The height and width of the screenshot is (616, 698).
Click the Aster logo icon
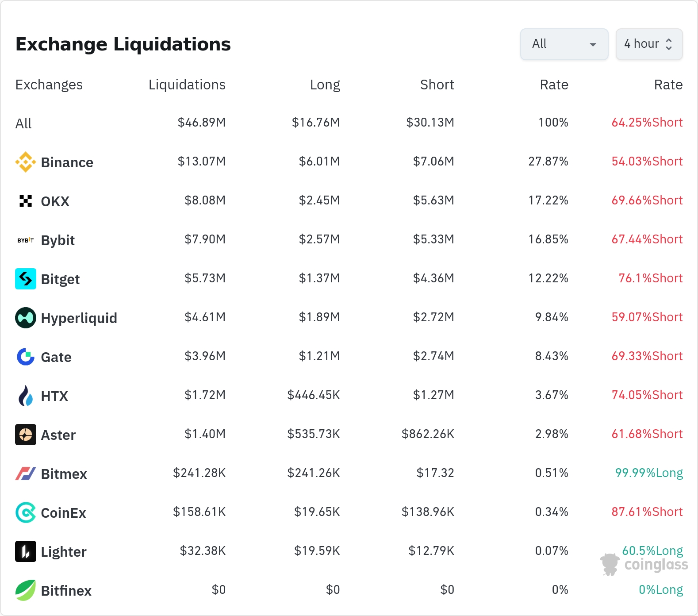26,435
